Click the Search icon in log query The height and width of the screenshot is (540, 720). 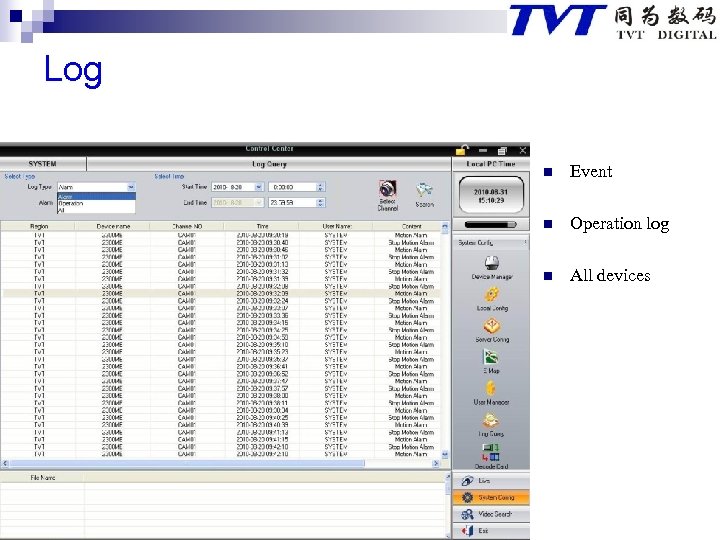pyautogui.click(x=424, y=191)
